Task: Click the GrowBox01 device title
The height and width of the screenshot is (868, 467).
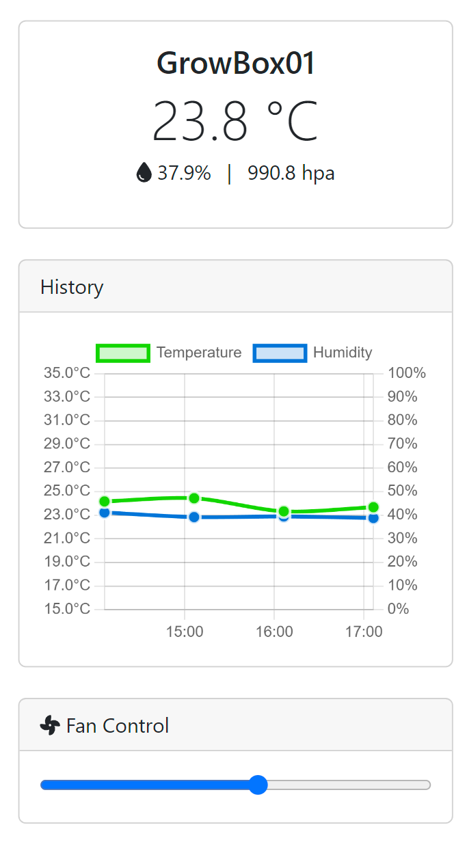Action: [235, 64]
